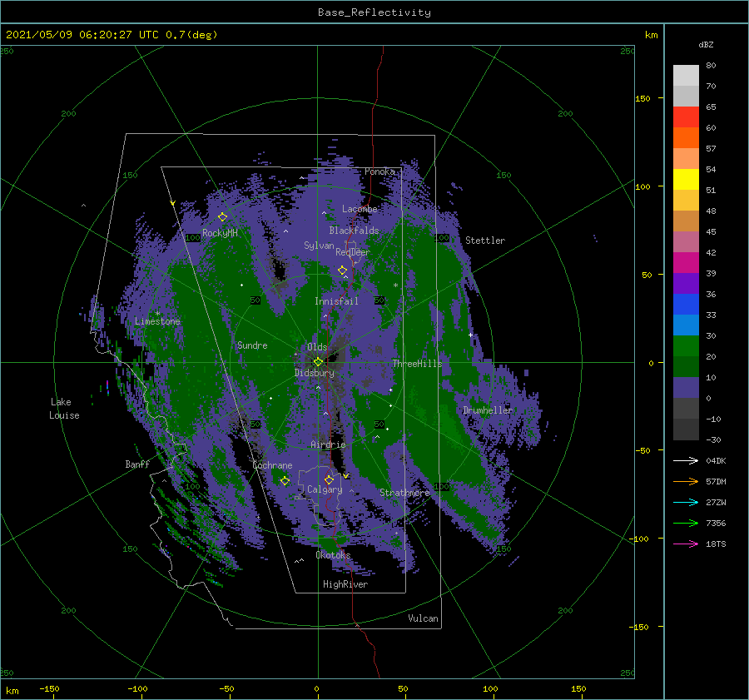The width and height of the screenshot is (749, 700).
Task: Click the Blackfalds city label
Action: [354, 231]
